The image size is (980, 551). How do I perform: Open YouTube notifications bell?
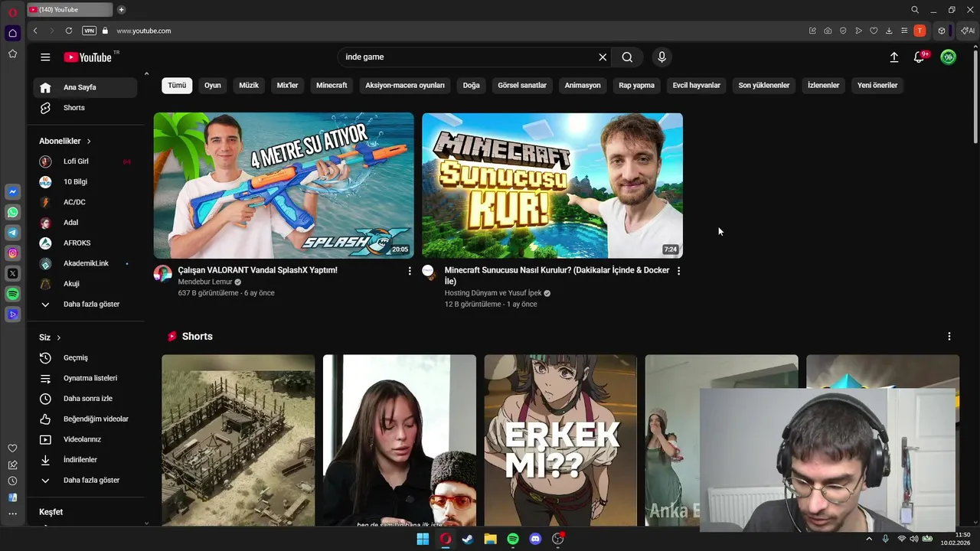click(x=920, y=57)
